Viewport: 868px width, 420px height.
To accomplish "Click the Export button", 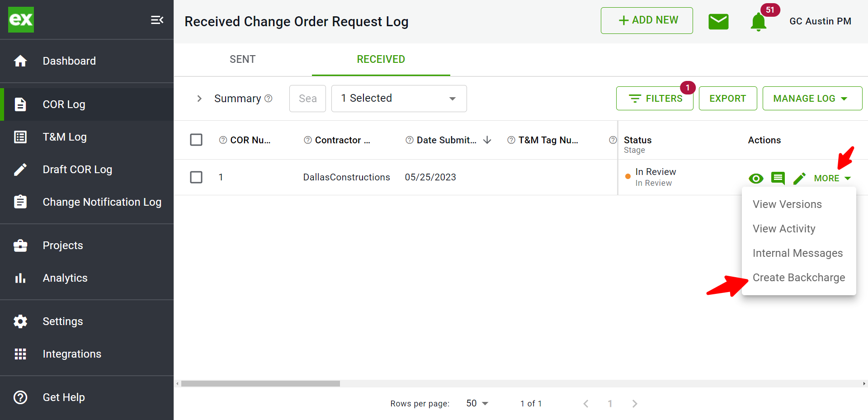I will [x=727, y=98].
